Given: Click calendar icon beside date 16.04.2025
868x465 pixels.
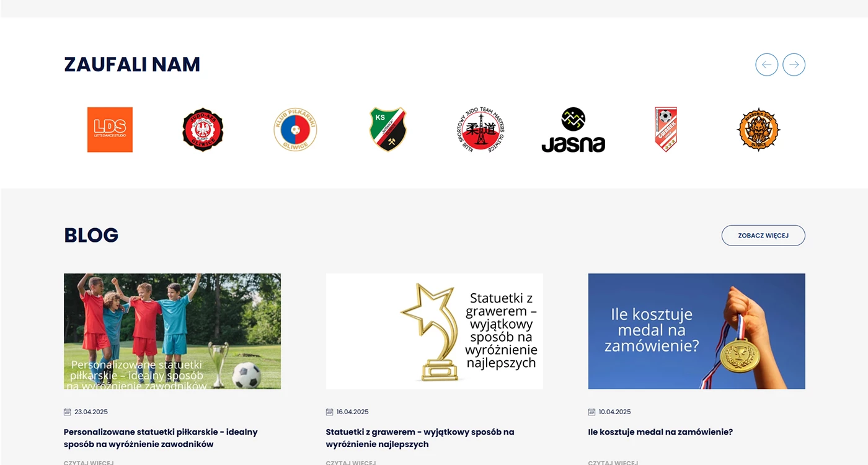Looking at the screenshot, I should click(330, 412).
